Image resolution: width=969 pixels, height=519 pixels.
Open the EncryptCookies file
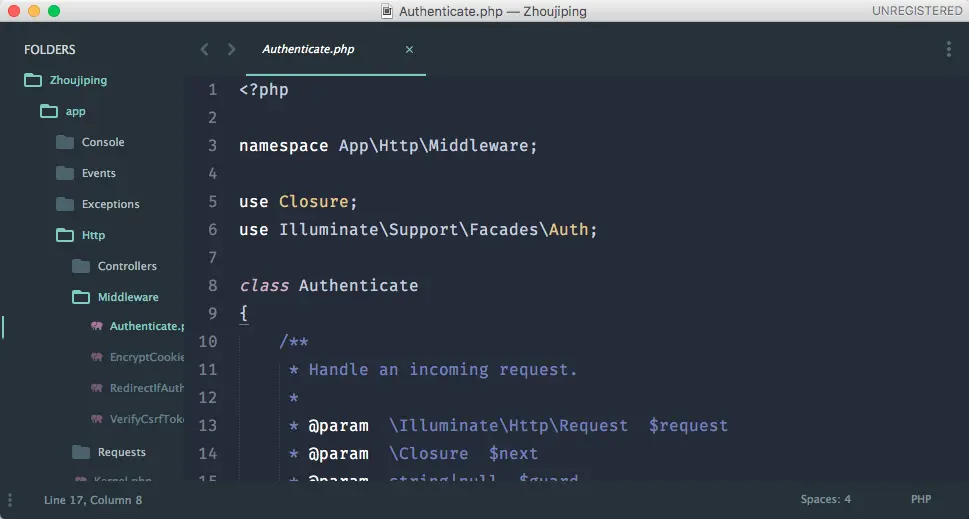(x=147, y=357)
